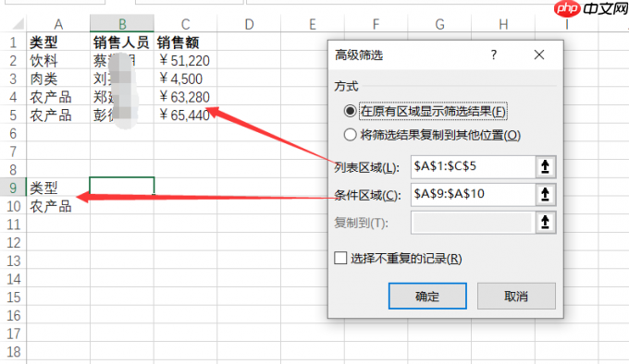Confirm filter with 确定 button
629x364 pixels.
coord(427,296)
